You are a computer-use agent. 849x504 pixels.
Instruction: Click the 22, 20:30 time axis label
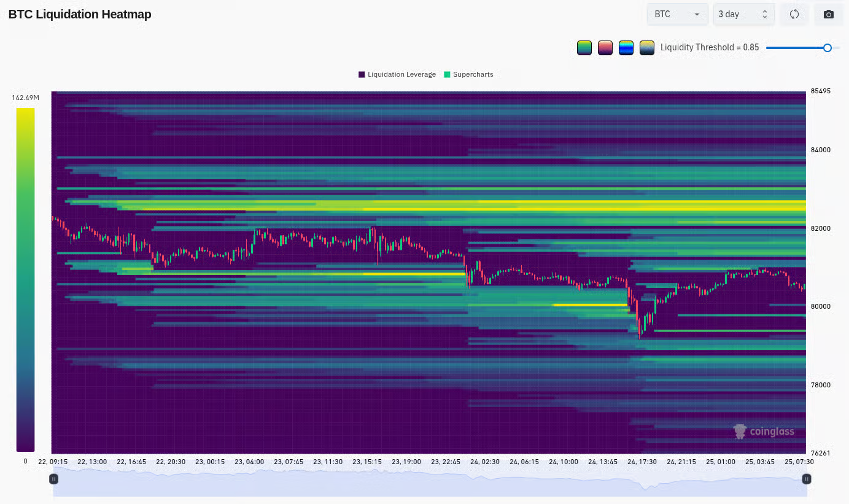(170, 462)
